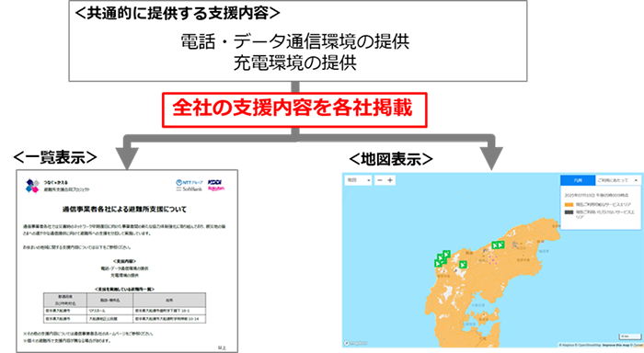Click the large 充電環境の提供 text in top box
Screen dimensions: 644x353
pyautogui.click(x=295, y=63)
